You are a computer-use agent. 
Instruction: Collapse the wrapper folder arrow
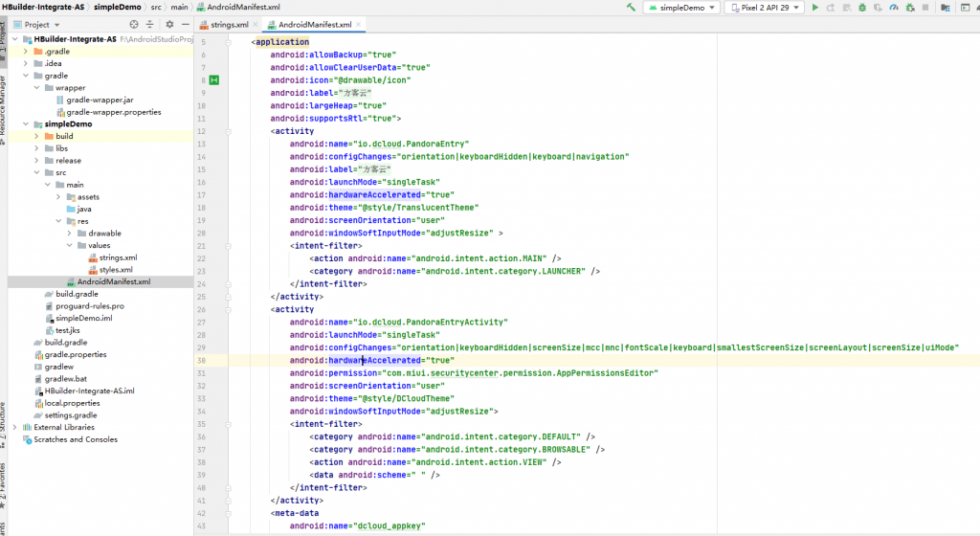pos(37,87)
